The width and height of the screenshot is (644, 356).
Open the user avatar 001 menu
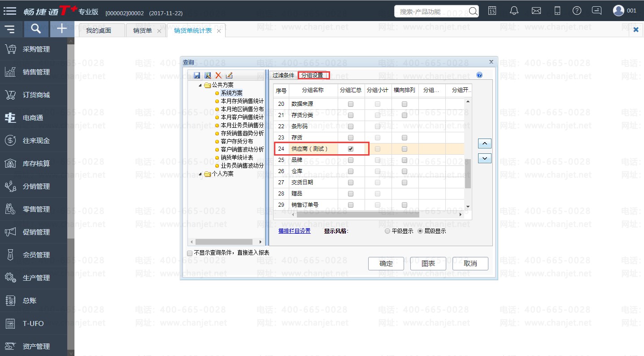625,11
